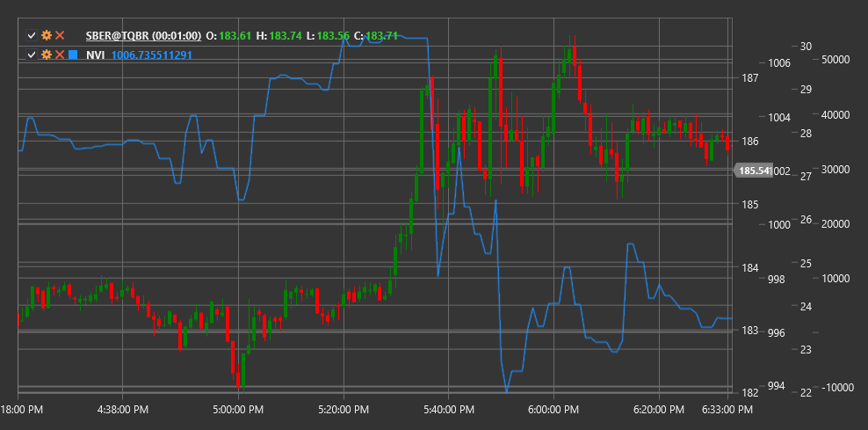
Task: Click the 183 price axis label
Action: coord(749,331)
